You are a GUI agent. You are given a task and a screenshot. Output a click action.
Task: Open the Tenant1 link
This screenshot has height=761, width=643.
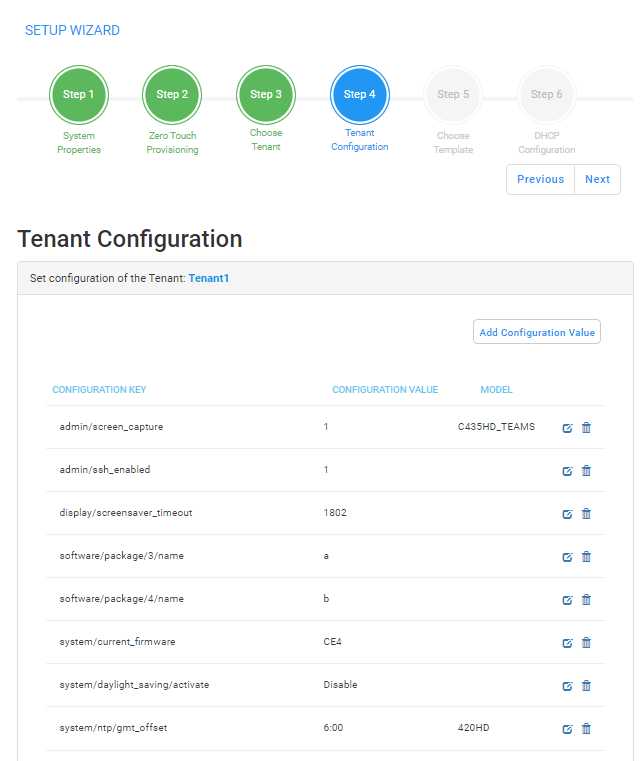209,278
